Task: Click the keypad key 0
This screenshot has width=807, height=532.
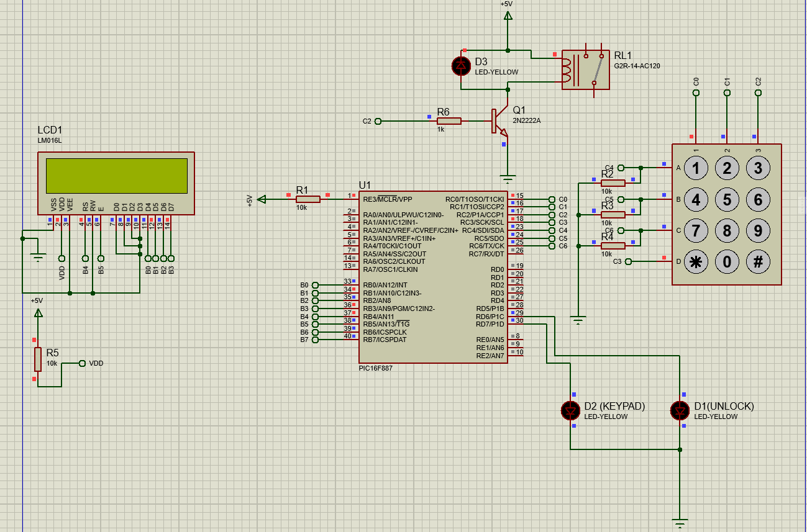Action: [x=727, y=261]
